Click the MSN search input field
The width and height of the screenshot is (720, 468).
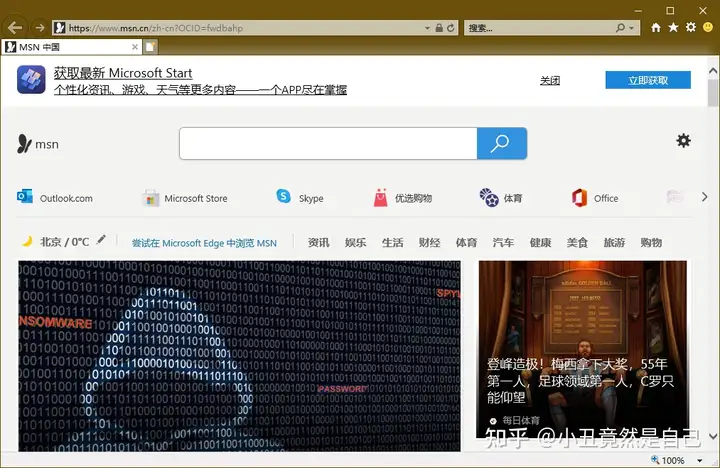coord(328,143)
